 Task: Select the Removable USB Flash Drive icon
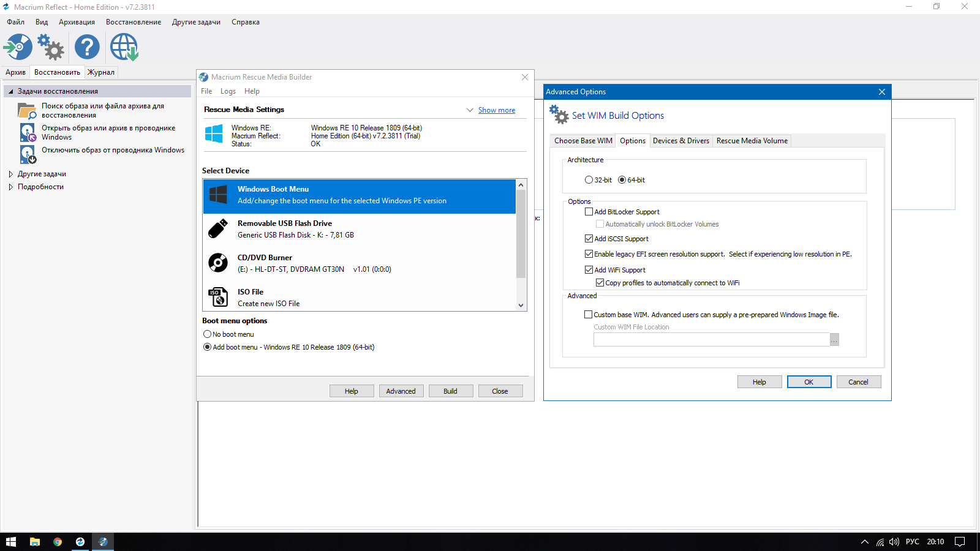click(218, 229)
